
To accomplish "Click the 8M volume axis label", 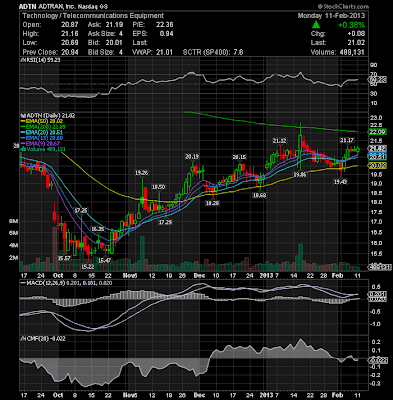I will point(13,221).
